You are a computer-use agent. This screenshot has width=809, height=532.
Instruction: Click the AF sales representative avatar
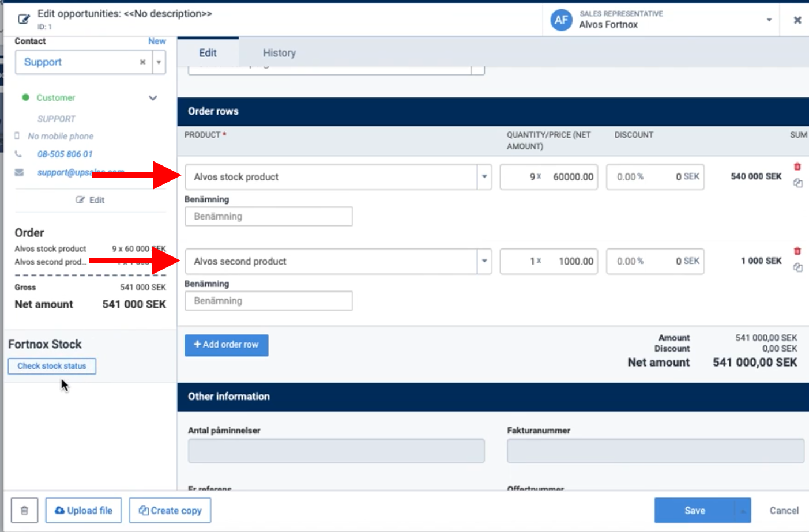tap(561, 20)
